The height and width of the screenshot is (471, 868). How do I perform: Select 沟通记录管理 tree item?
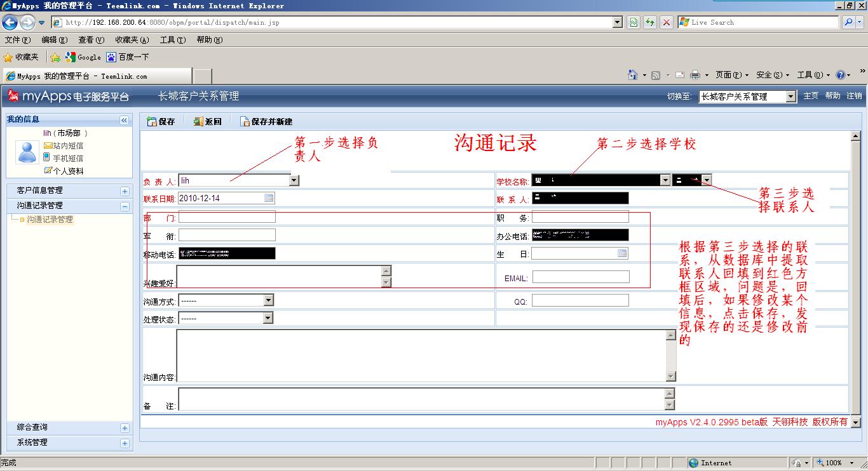[50, 220]
